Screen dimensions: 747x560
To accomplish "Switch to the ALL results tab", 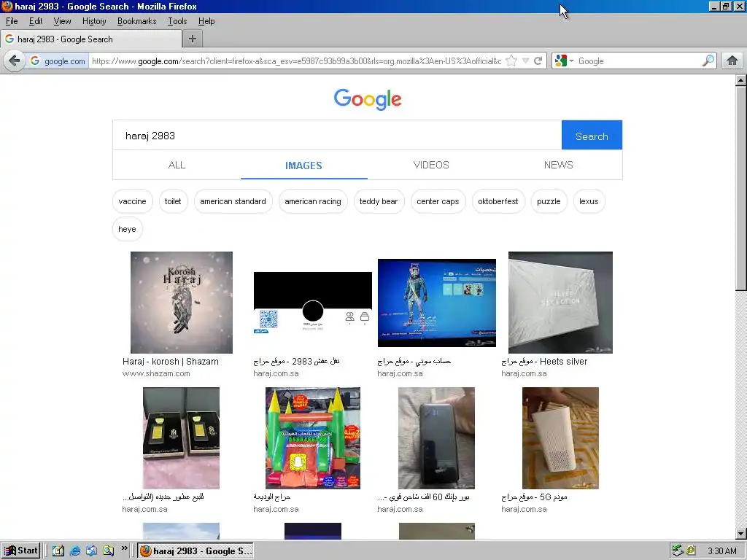I will [x=177, y=165].
